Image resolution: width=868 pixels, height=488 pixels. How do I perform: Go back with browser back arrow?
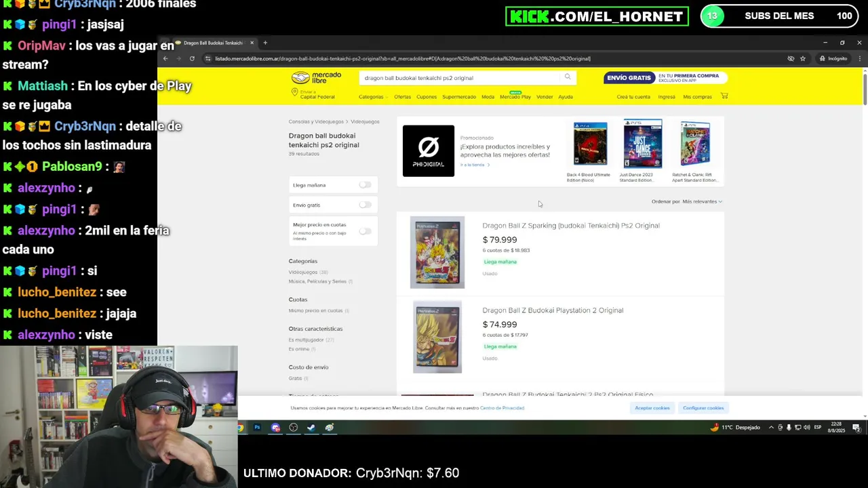tap(165, 58)
